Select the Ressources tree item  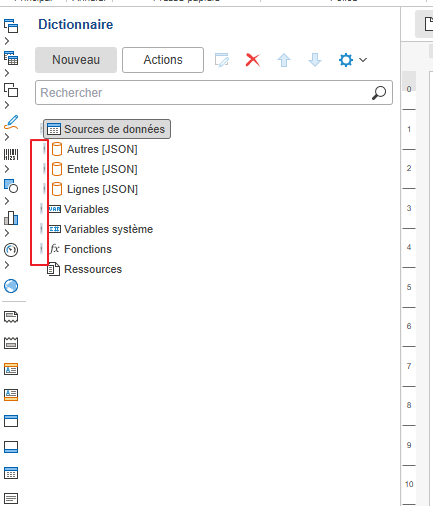coord(85,269)
